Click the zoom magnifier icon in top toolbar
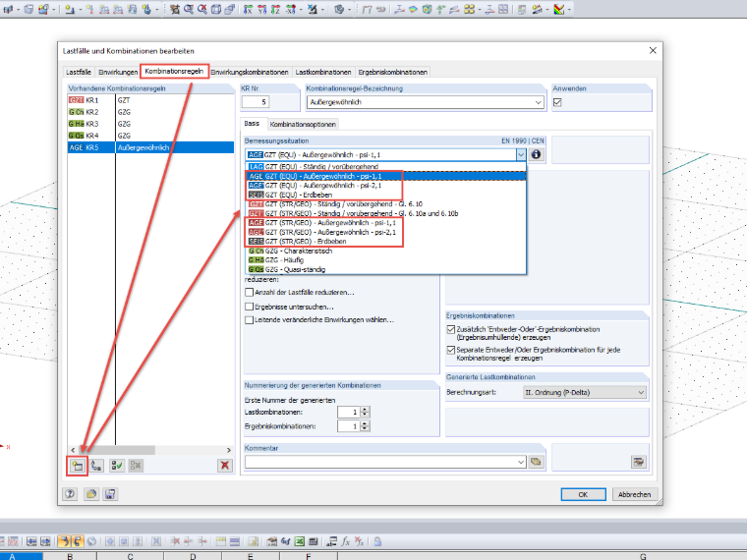Screen dimensions: 747x560 (189, 9)
